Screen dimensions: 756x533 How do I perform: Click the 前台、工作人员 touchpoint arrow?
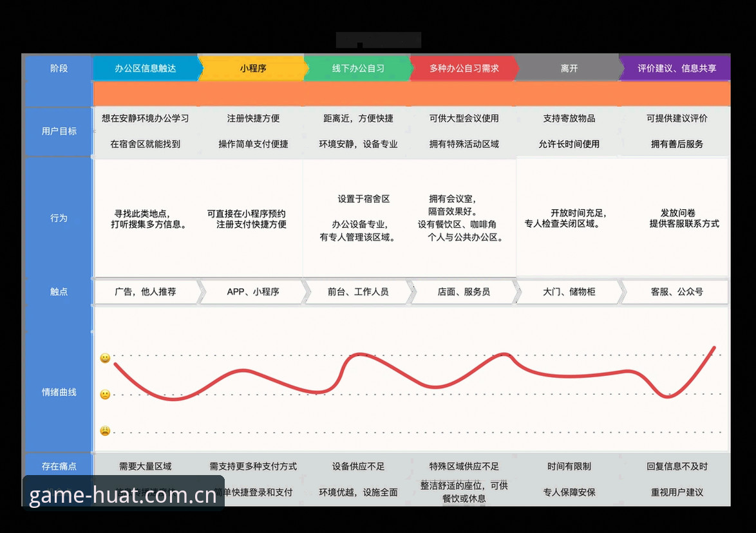[x=358, y=292]
